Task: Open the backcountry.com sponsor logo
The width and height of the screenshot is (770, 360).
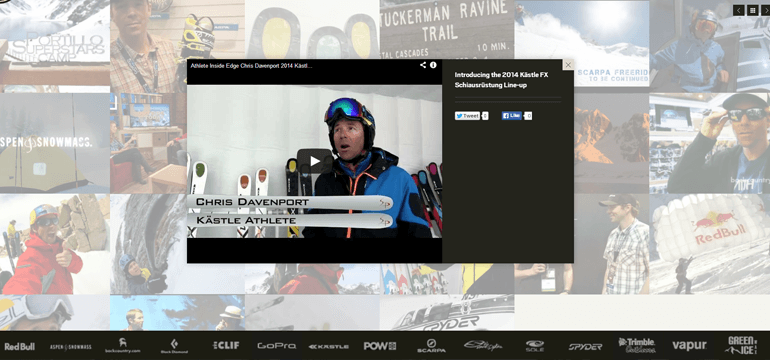Action: (123, 345)
